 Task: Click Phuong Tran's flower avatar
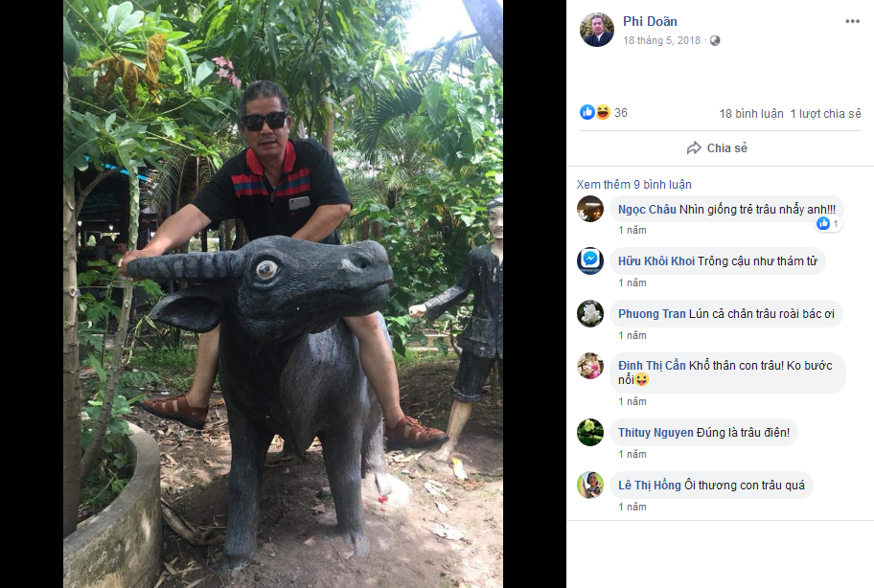590,314
